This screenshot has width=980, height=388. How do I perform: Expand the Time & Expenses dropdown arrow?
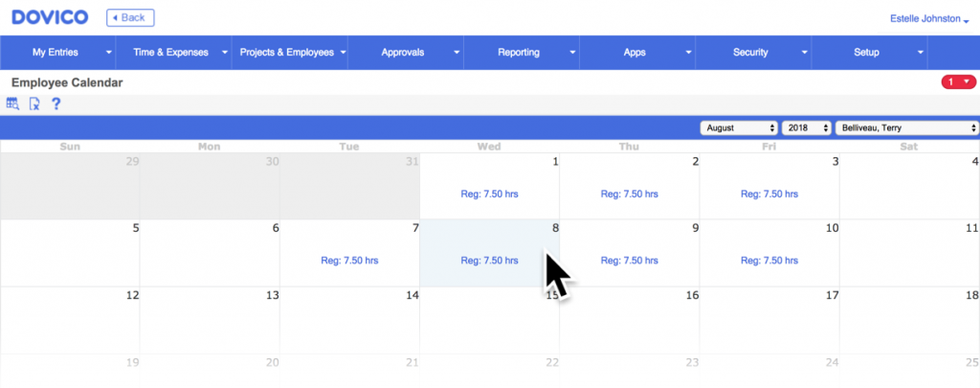pyautogui.click(x=225, y=54)
